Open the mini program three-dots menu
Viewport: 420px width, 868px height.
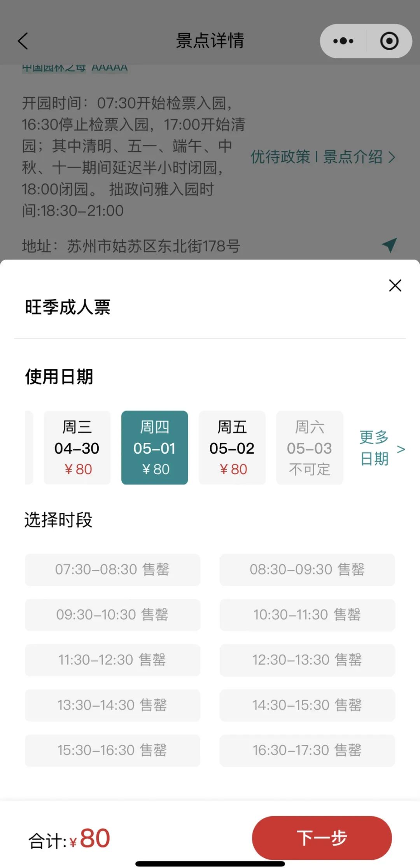[x=343, y=41]
